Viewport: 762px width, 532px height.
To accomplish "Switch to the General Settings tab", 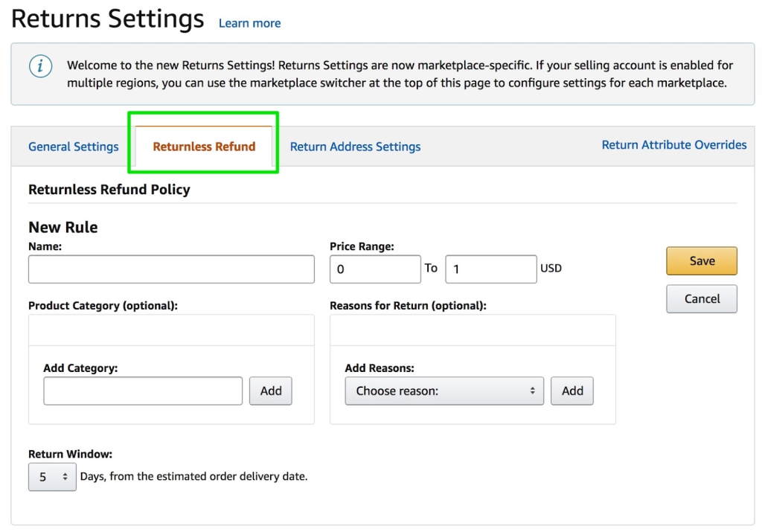I will [x=74, y=147].
